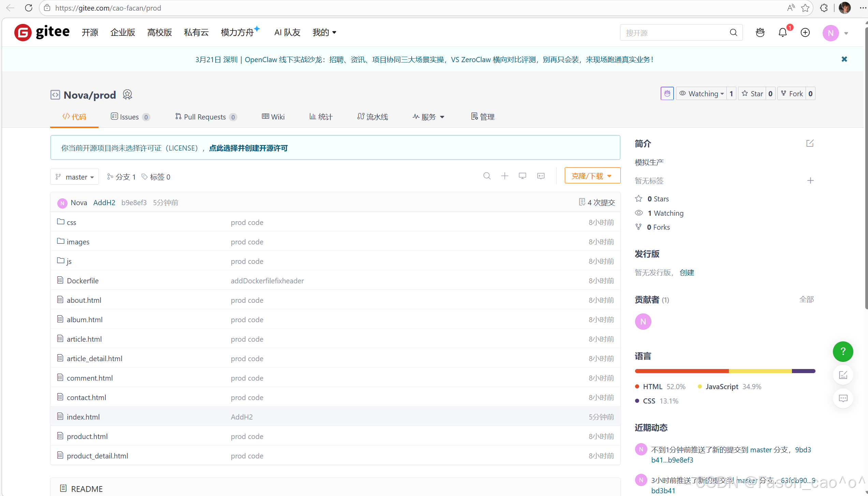The width and height of the screenshot is (868, 496).
Task: Click the edit pencil icon beside 简介
Action: point(810,143)
